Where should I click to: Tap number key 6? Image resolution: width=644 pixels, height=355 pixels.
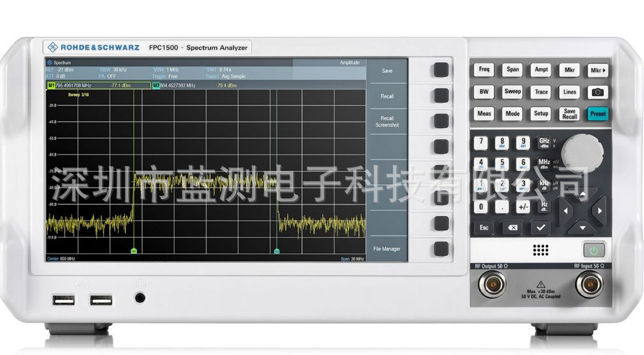(523, 164)
